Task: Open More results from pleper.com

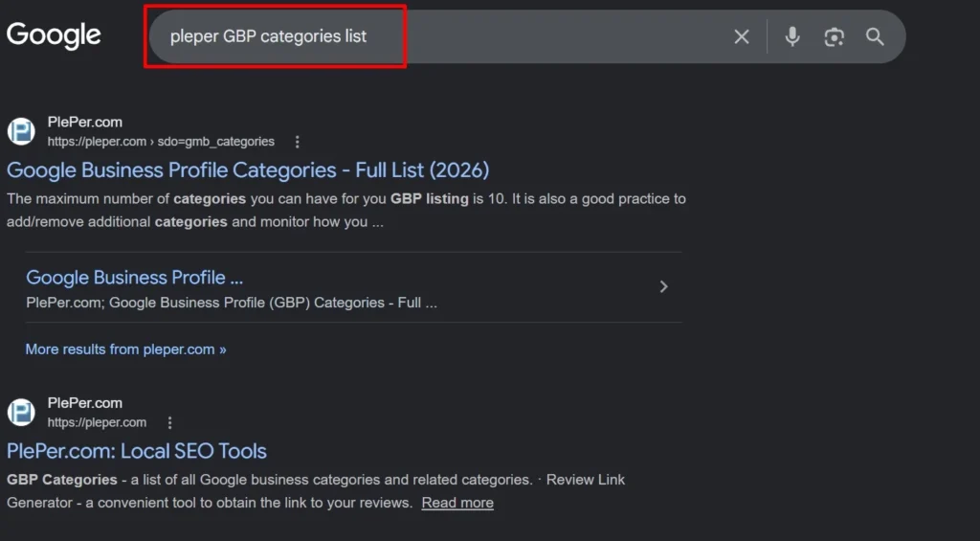Action: click(125, 349)
